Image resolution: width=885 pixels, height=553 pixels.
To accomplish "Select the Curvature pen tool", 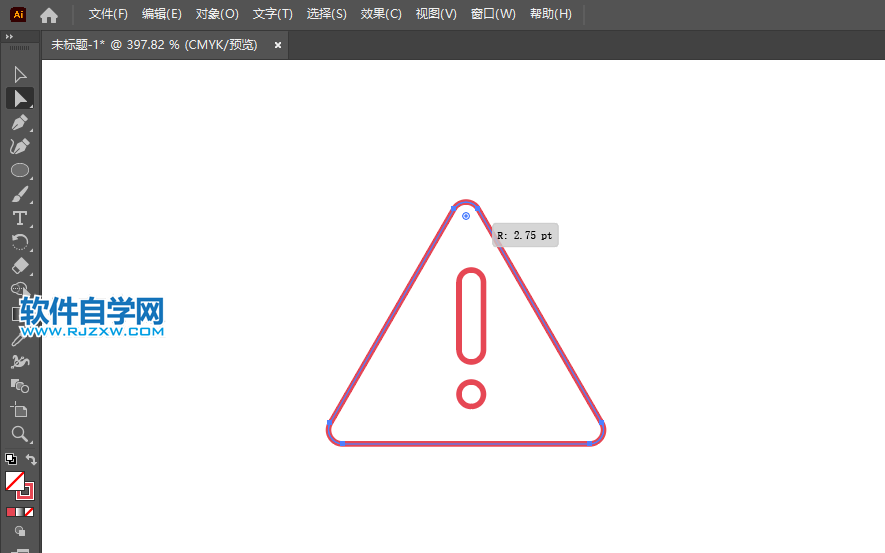I will click(x=20, y=146).
